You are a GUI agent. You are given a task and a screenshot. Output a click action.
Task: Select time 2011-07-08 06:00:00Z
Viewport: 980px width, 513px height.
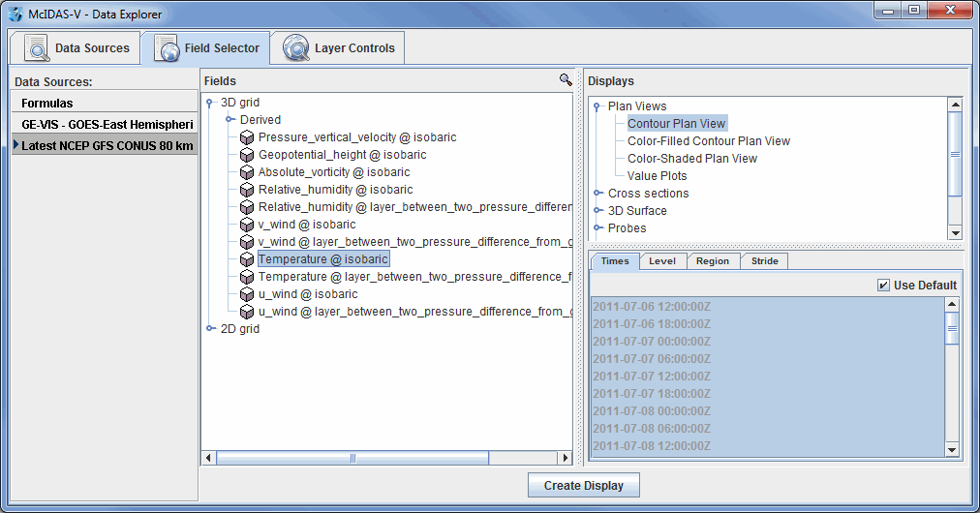click(652, 429)
